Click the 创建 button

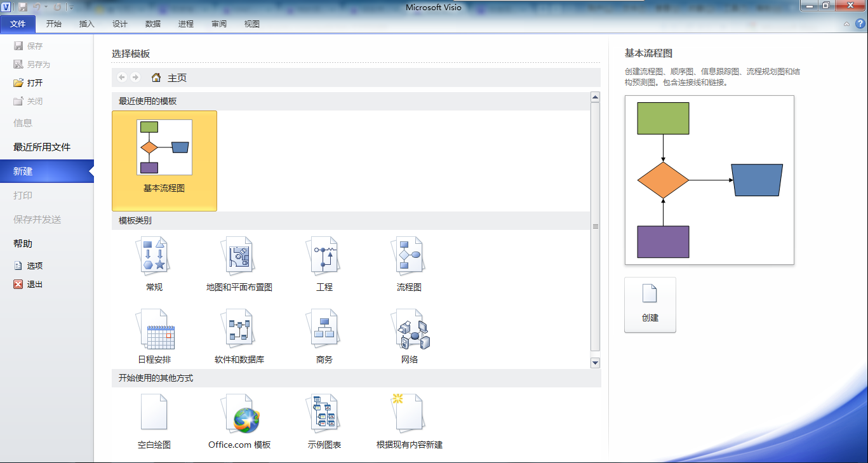pyautogui.click(x=650, y=304)
